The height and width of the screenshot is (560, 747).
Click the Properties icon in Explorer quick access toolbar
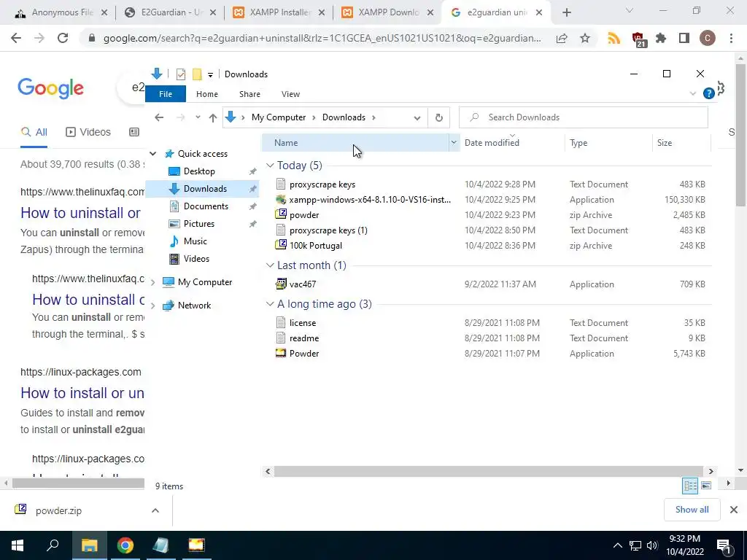181,74
